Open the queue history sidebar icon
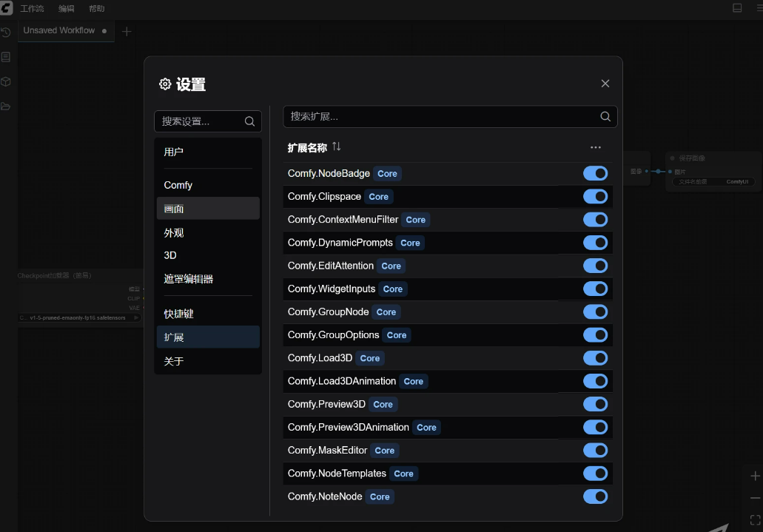The image size is (763, 532). (x=6, y=33)
